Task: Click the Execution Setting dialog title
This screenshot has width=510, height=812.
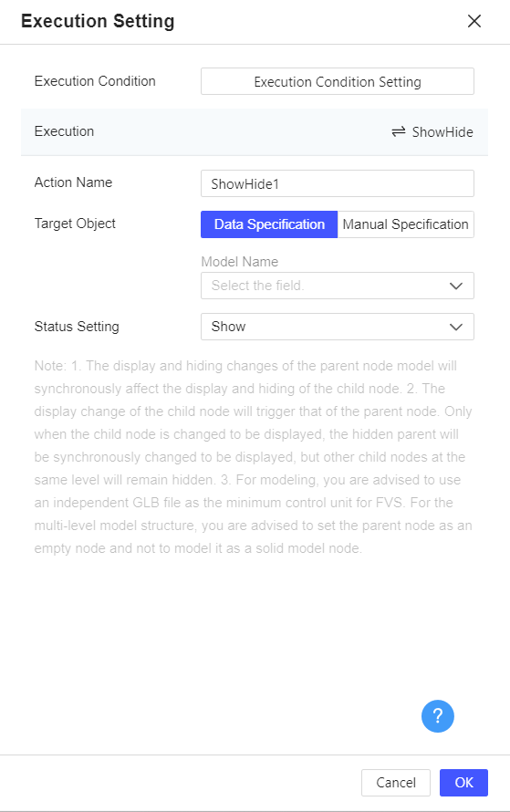Action: 98,21
